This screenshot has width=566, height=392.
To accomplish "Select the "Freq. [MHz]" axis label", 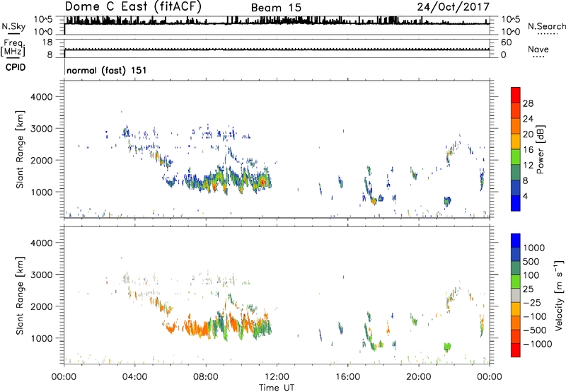I will click(x=13, y=48).
